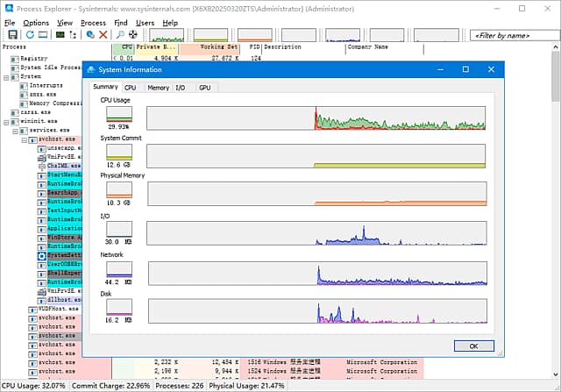This screenshot has height=392, width=561.
Task: Collapse the wininit.exe tree node
Action: tap(6, 120)
